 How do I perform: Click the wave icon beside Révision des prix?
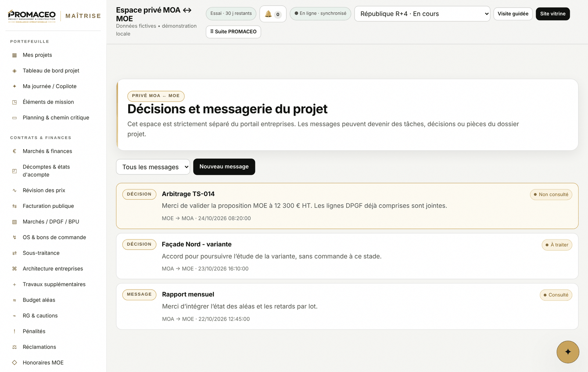pos(14,191)
